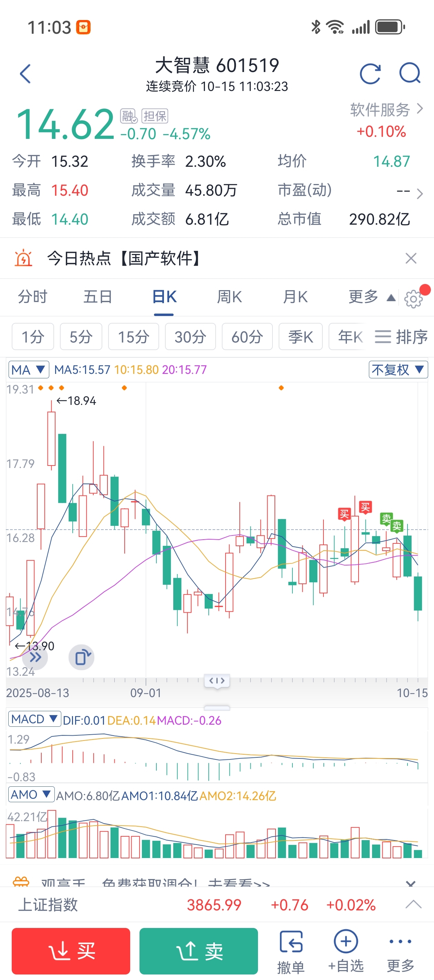The width and height of the screenshot is (434, 980).
Task: Open the MA indicator dropdown
Action: (x=29, y=370)
